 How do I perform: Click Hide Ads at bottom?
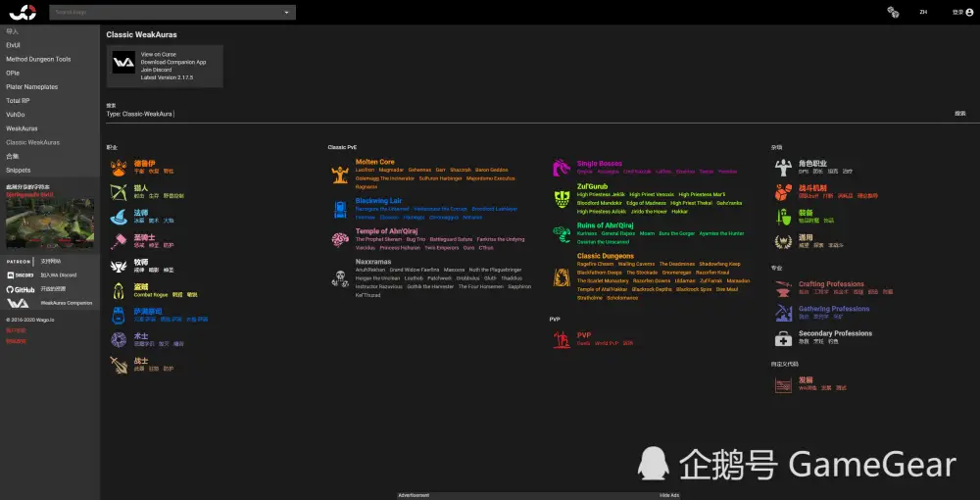(669, 495)
